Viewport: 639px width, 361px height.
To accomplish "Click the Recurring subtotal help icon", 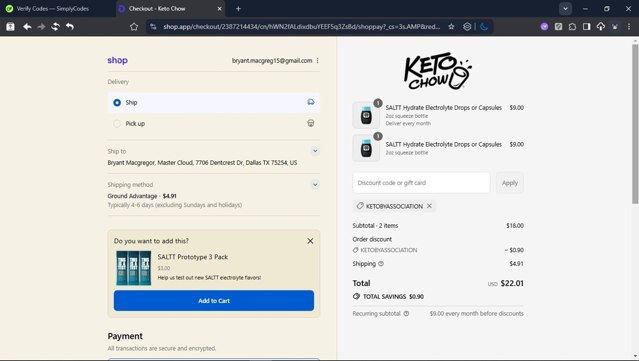I will (406, 314).
